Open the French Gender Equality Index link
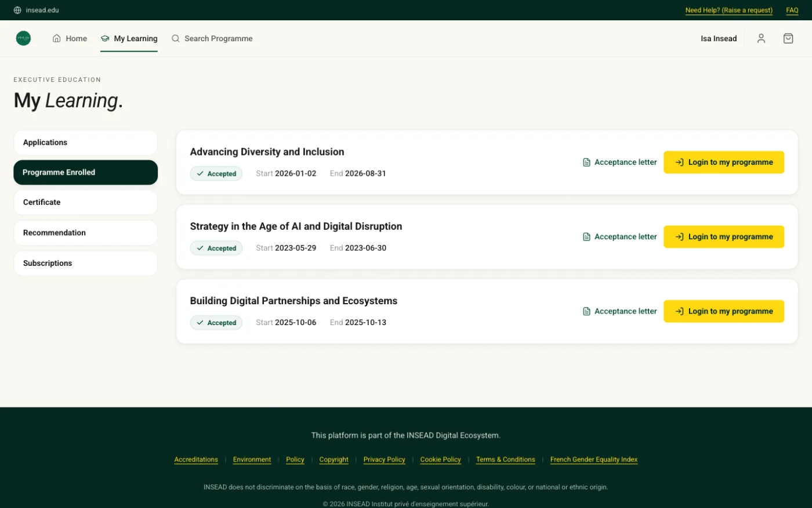 tap(593, 459)
